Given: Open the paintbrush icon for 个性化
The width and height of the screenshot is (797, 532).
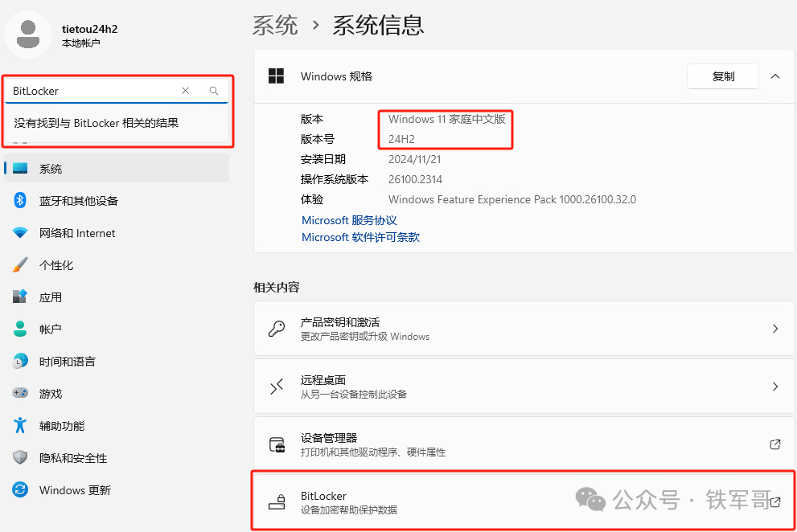Looking at the screenshot, I should click(20, 264).
